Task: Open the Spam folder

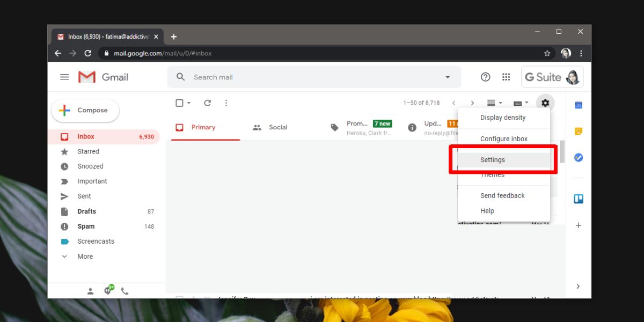Action: coord(104,226)
